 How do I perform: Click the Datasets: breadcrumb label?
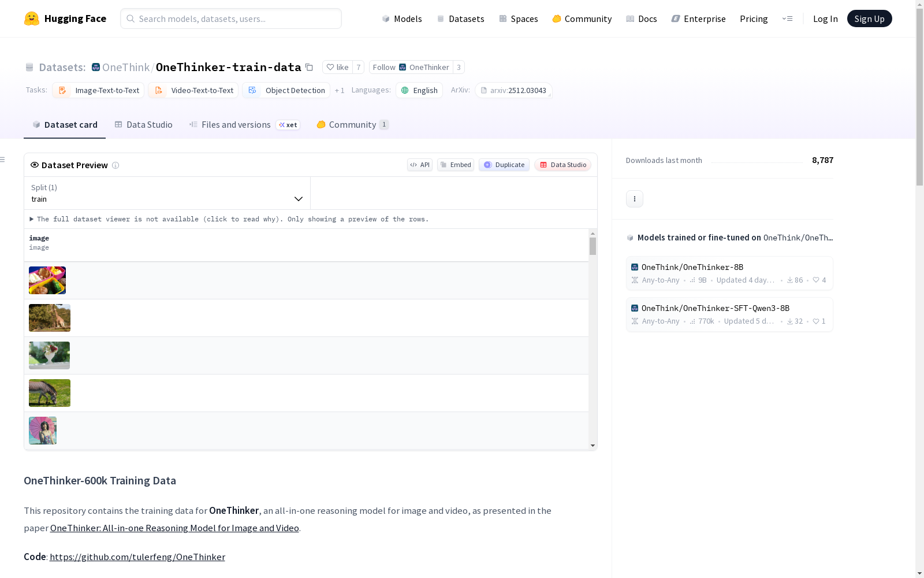point(62,67)
